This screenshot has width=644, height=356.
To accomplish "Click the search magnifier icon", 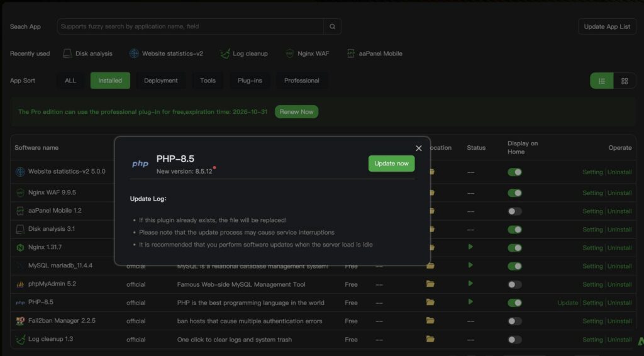I will (x=332, y=26).
